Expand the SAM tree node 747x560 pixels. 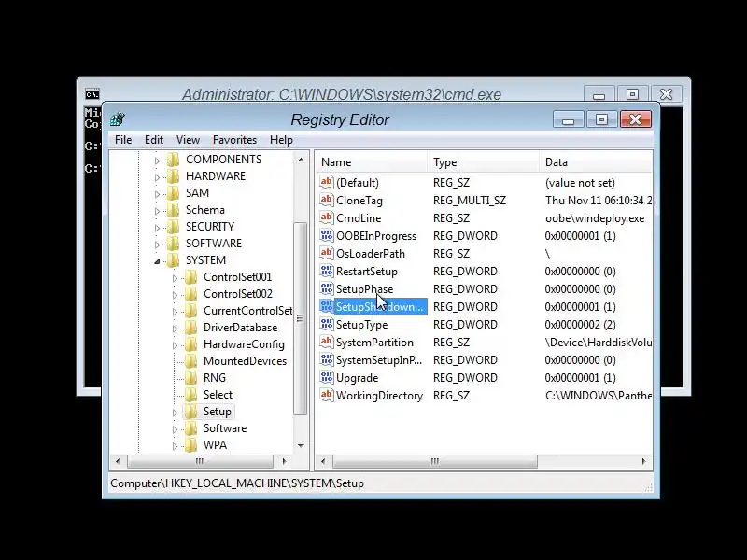coord(157,194)
